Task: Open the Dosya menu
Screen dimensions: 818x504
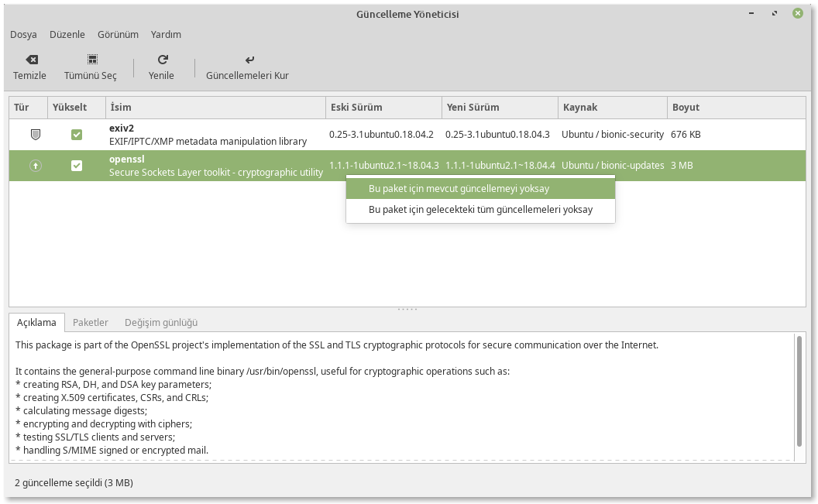Action: pos(23,34)
